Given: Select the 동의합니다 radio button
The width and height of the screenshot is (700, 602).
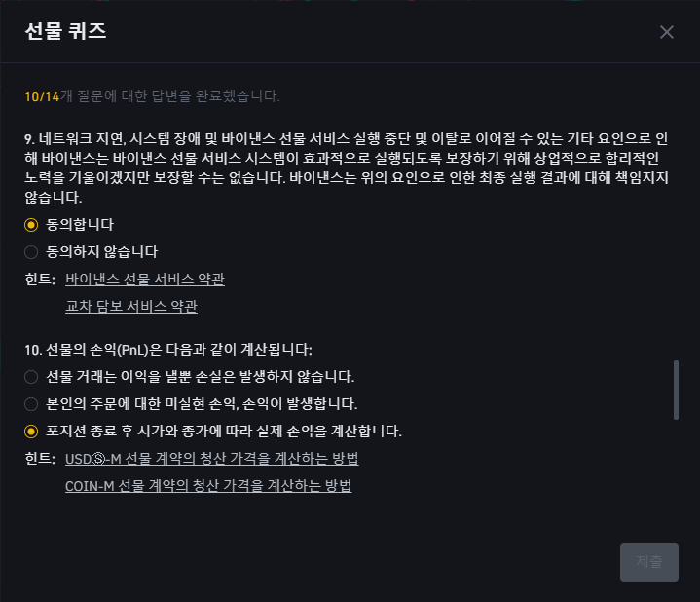Looking at the screenshot, I should [x=31, y=225].
